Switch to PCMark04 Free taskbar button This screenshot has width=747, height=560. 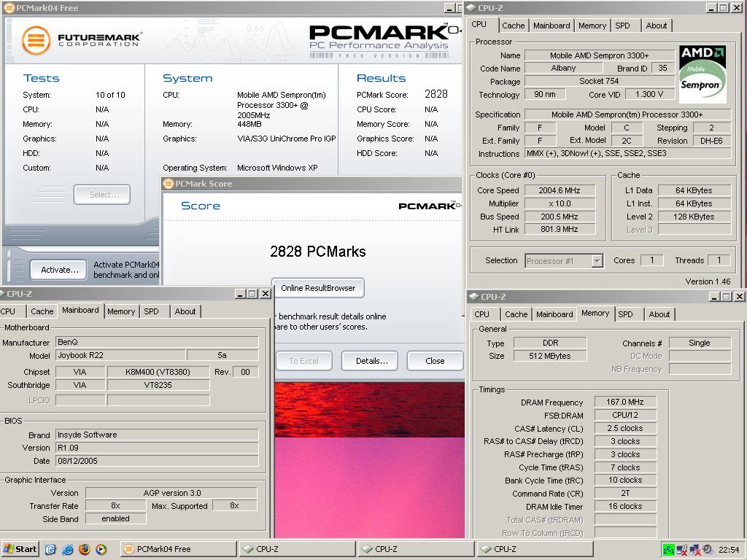click(178, 549)
